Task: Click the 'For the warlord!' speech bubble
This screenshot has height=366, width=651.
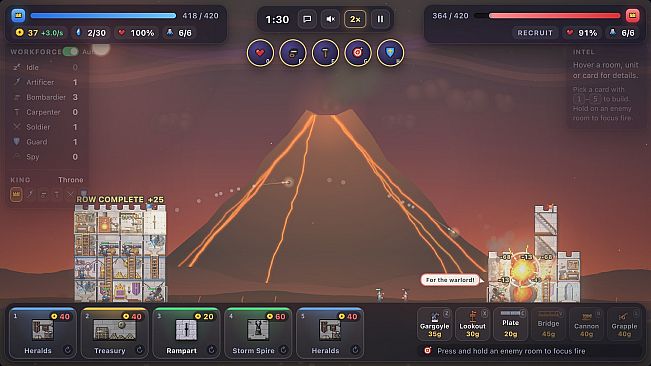Action: click(x=450, y=280)
